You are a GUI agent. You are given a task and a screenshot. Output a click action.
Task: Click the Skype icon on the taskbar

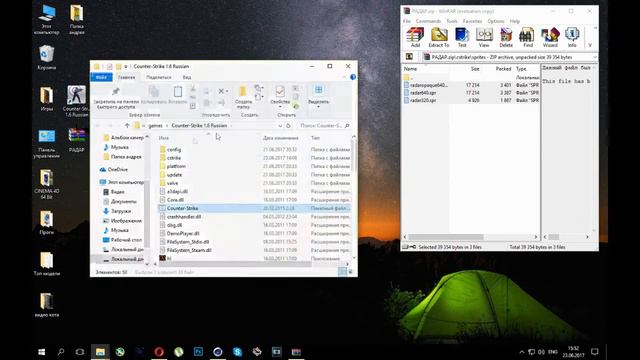[x=237, y=351]
